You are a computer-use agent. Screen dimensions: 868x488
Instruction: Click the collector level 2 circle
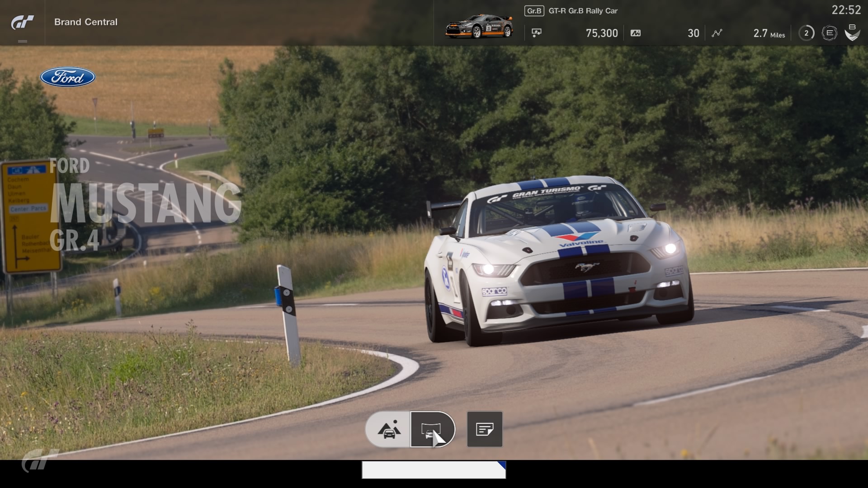coord(806,33)
